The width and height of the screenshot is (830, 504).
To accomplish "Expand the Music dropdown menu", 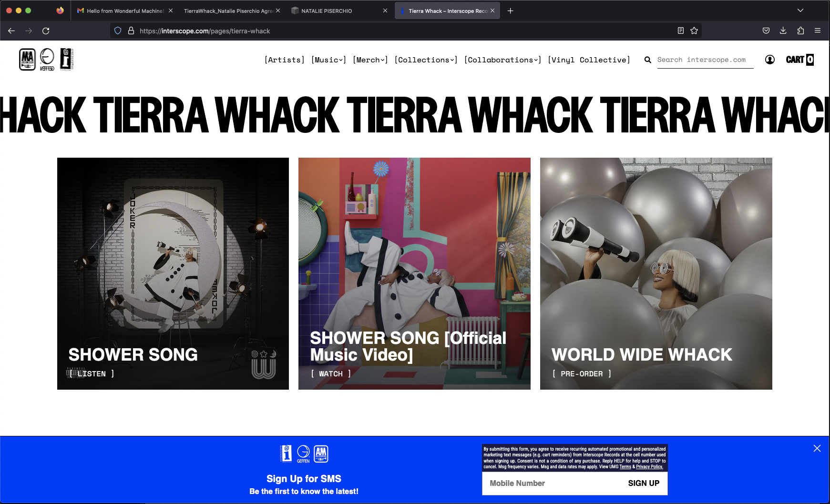I will 328,60.
